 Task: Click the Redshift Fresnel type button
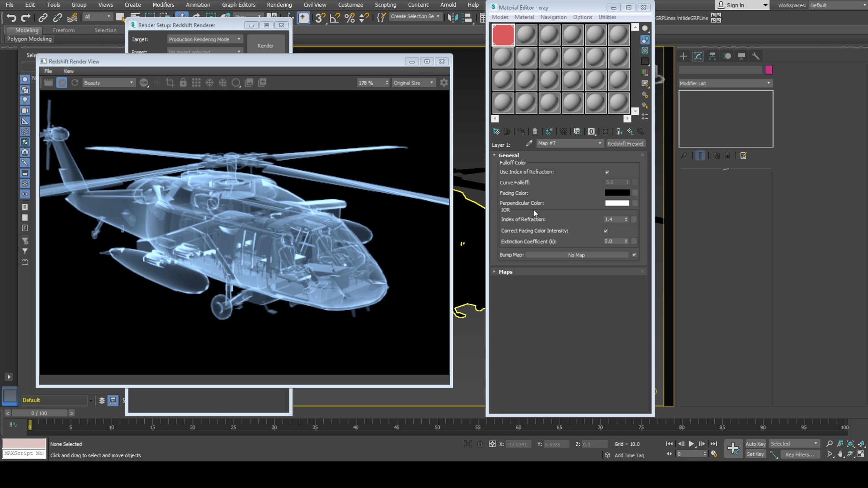pyautogui.click(x=625, y=144)
